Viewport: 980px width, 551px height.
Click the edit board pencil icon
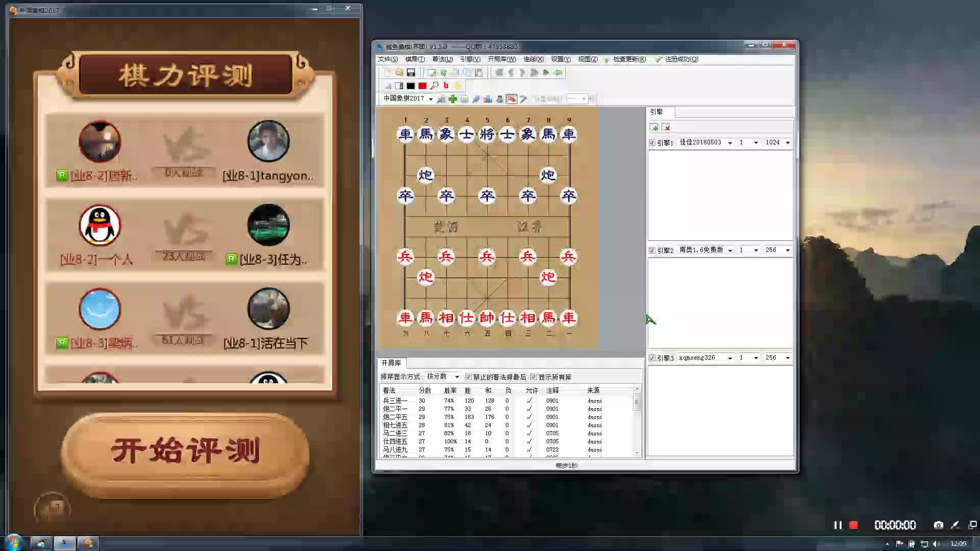(x=432, y=72)
